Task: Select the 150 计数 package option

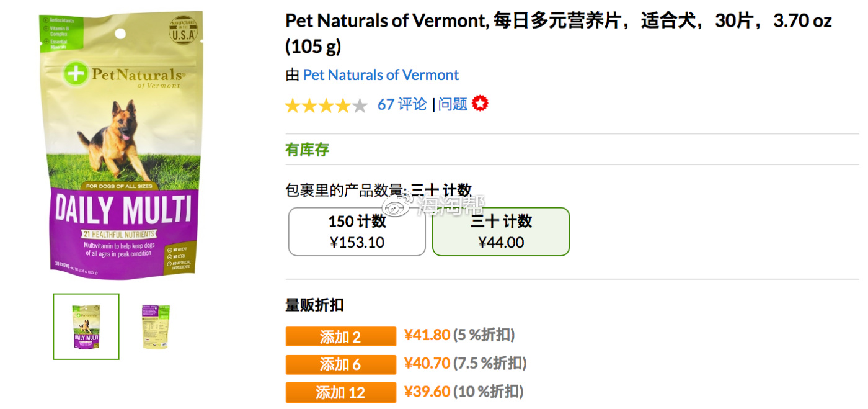Action: point(357,231)
